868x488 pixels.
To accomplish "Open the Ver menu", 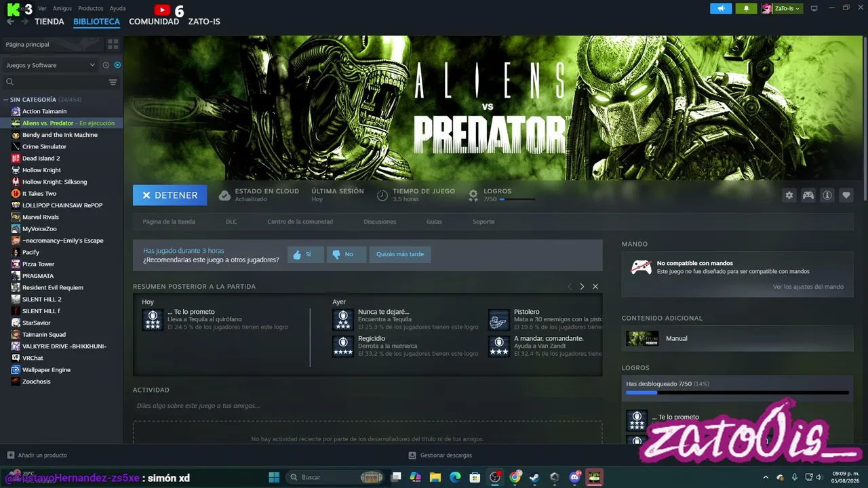I will pyautogui.click(x=42, y=9).
